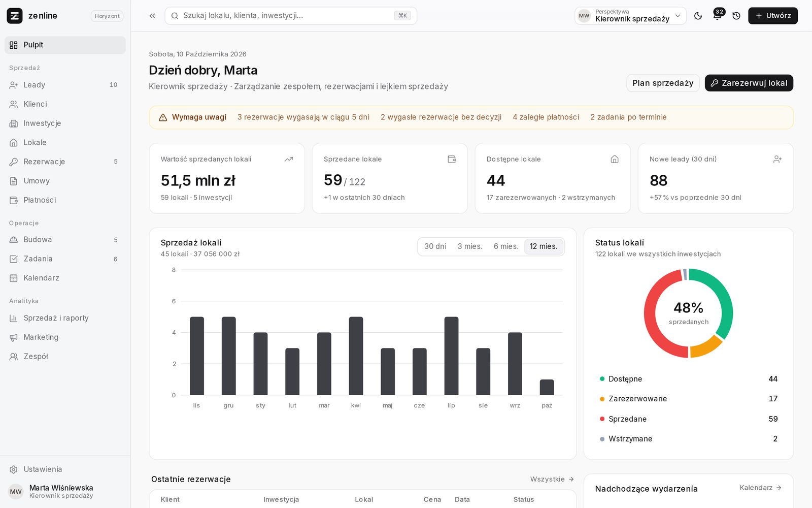Click the Plan sprzedaży button
The height and width of the screenshot is (508, 812).
point(663,83)
